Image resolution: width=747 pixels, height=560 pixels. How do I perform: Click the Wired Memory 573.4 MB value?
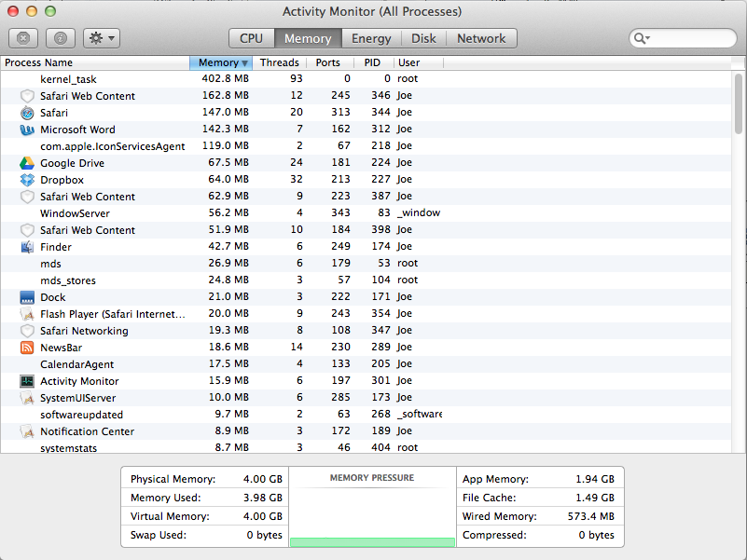click(x=590, y=516)
